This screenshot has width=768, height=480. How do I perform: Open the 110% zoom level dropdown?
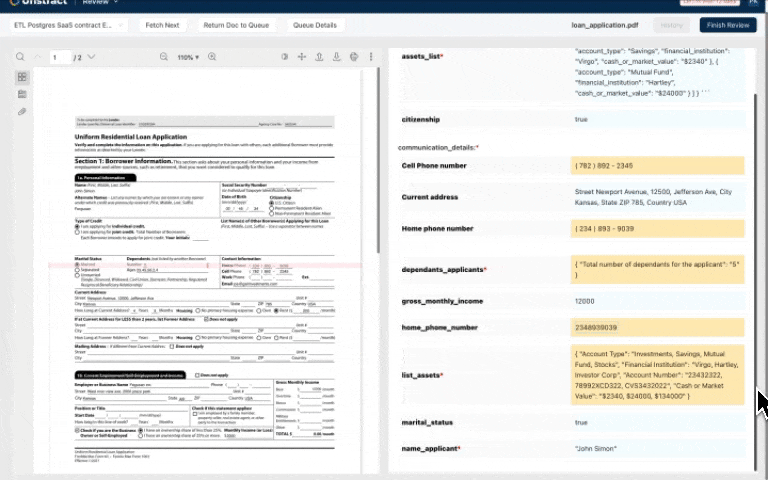tap(188, 57)
